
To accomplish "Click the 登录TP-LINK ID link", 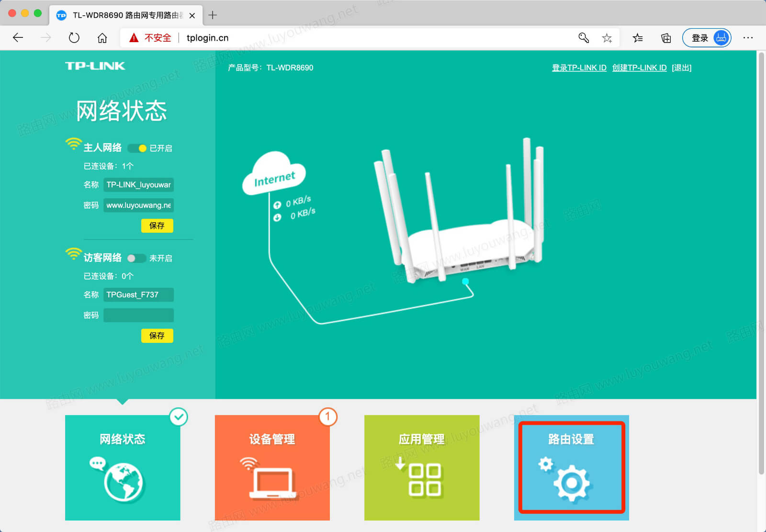I will click(x=579, y=68).
